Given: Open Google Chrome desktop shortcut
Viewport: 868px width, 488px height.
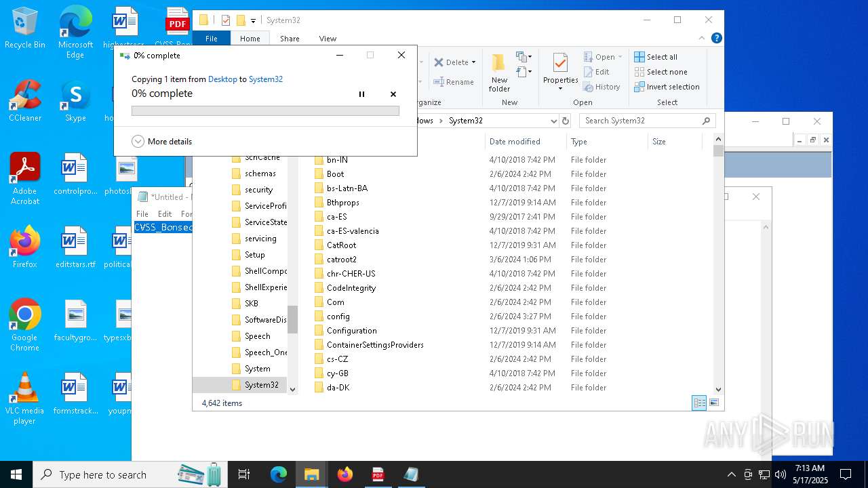Looking at the screenshot, I should (x=25, y=325).
